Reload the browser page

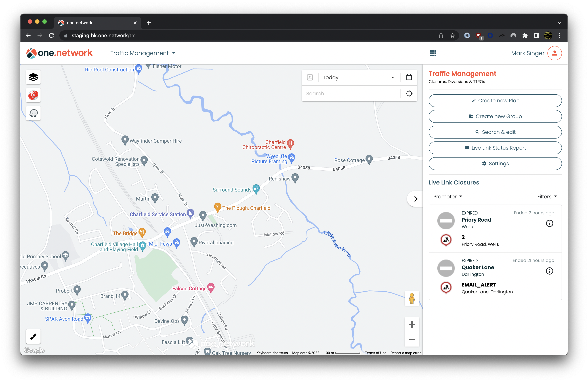point(51,35)
